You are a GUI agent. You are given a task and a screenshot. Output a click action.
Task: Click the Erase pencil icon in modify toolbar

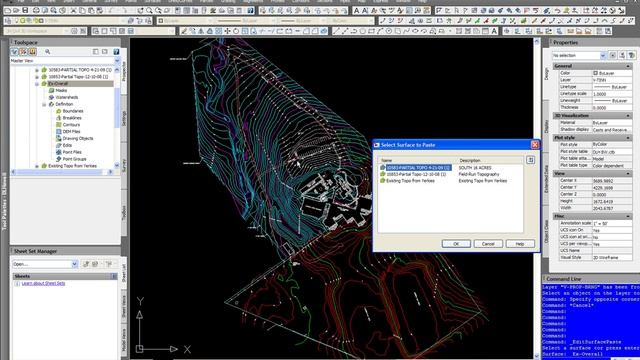[184, 31]
